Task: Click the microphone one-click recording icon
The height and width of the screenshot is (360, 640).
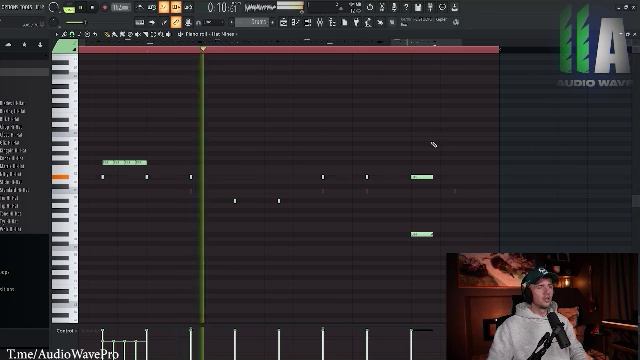Action: [x=394, y=7]
